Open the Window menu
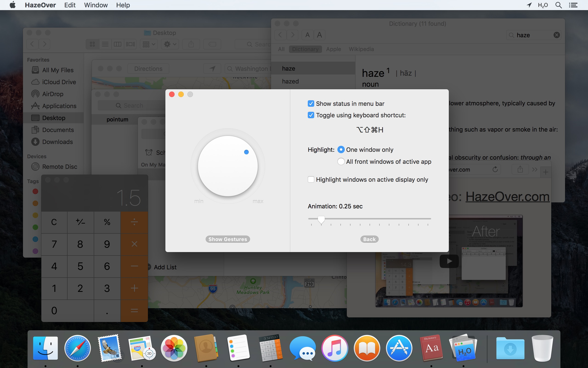 [96, 5]
